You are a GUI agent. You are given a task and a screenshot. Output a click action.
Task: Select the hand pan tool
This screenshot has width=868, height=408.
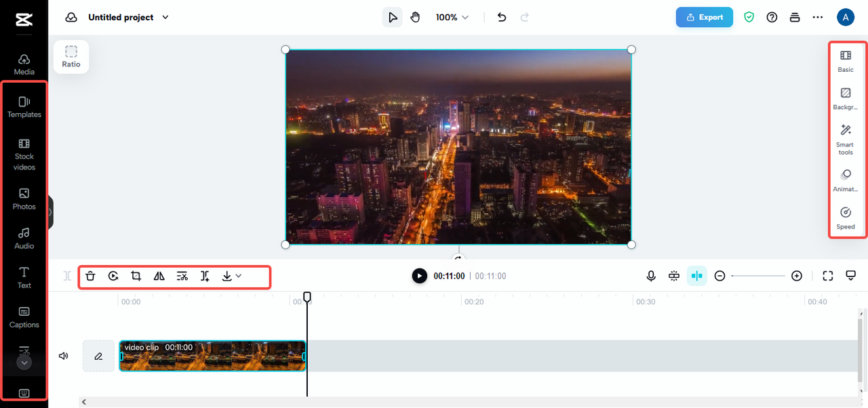coord(415,18)
